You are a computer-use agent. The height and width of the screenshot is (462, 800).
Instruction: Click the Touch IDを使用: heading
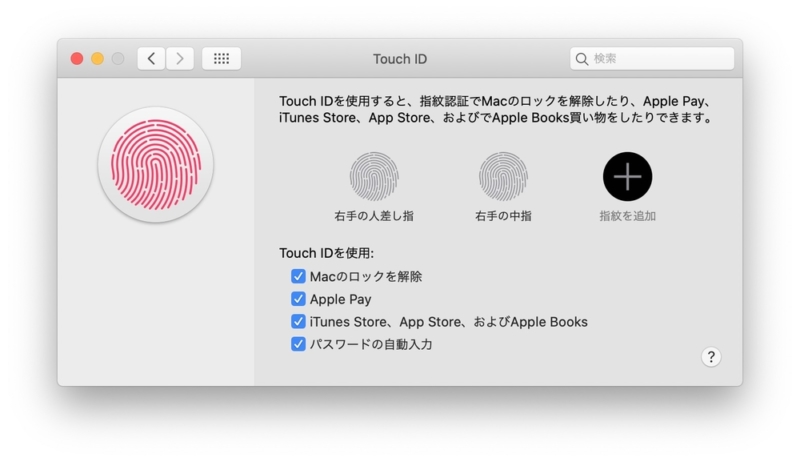point(327,253)
